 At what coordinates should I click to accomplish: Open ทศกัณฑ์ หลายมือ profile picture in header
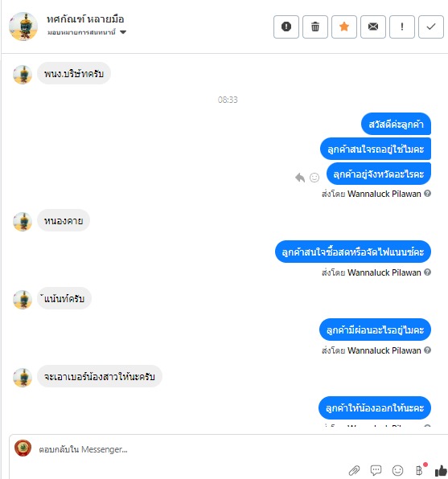point(23,27)
